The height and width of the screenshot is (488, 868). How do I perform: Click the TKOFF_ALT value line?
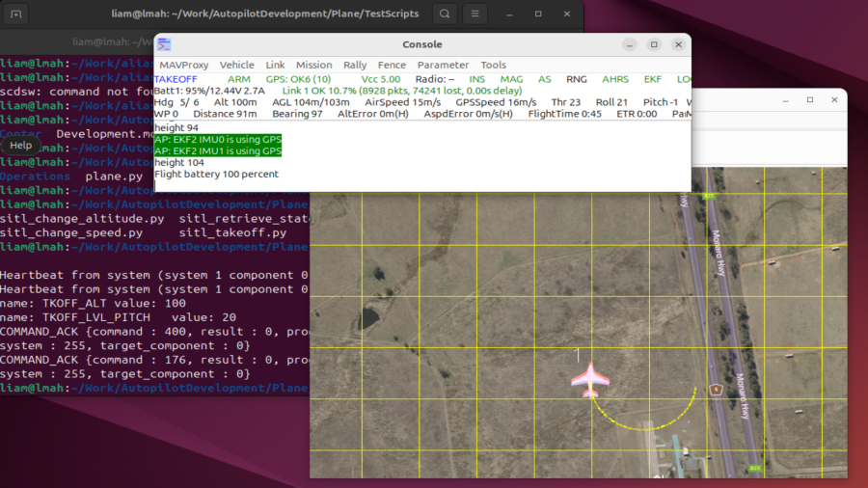(x=93, y=303)
